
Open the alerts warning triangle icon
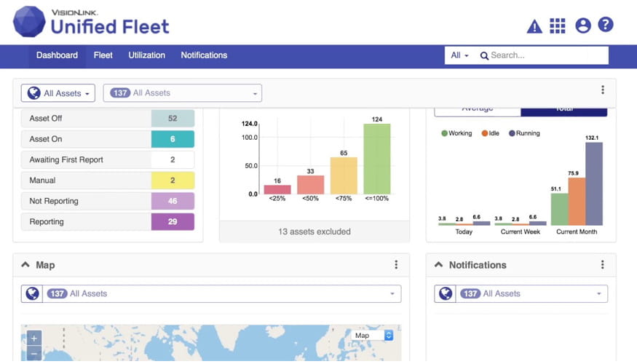[534, 27]
